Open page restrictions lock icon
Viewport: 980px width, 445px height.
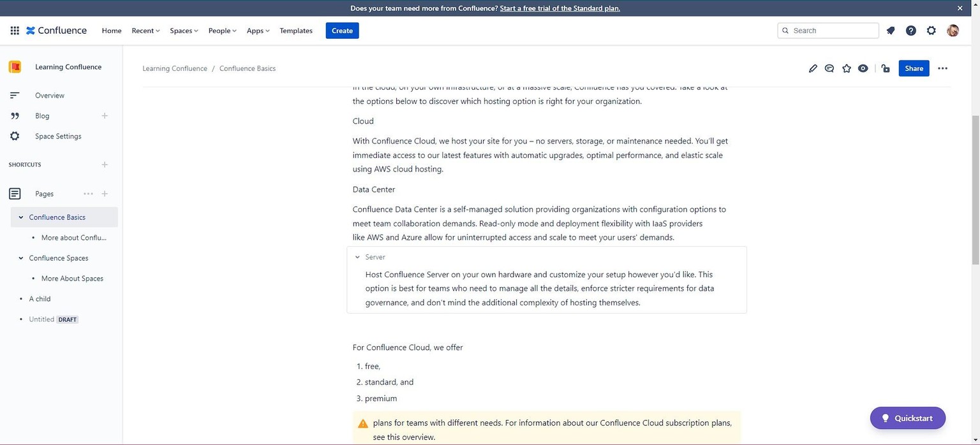click(886, 68)
